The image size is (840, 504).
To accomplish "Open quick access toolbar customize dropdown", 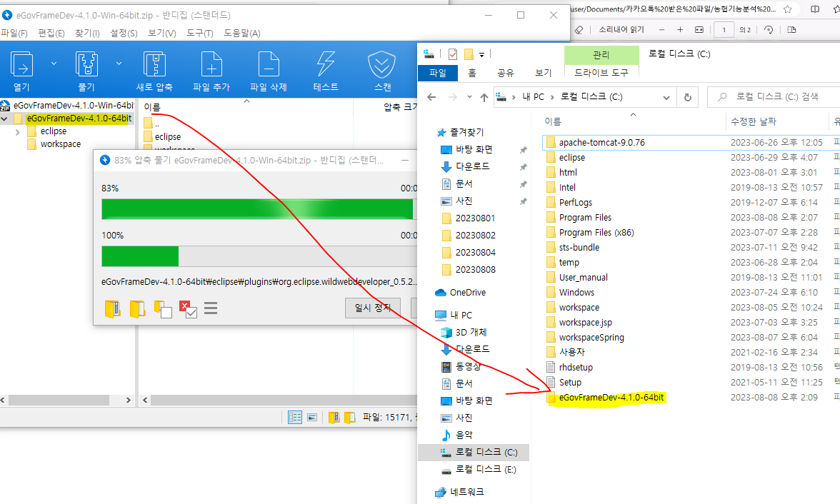I will pos(481,54).
